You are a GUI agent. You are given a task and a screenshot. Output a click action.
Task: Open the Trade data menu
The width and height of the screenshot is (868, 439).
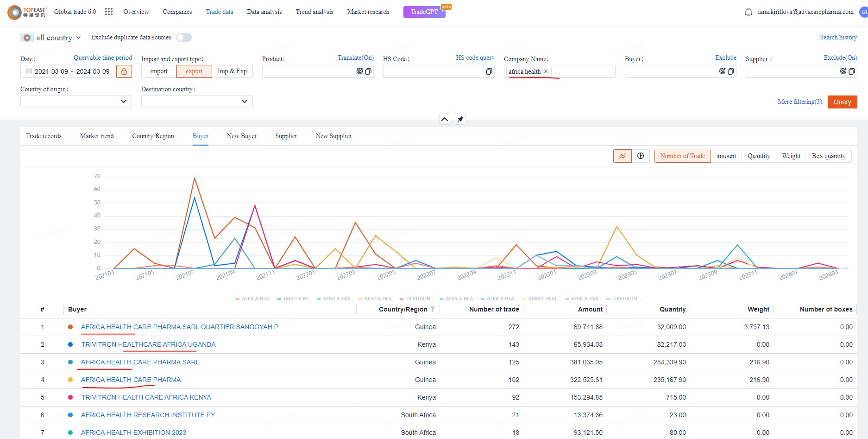point(220,12)
